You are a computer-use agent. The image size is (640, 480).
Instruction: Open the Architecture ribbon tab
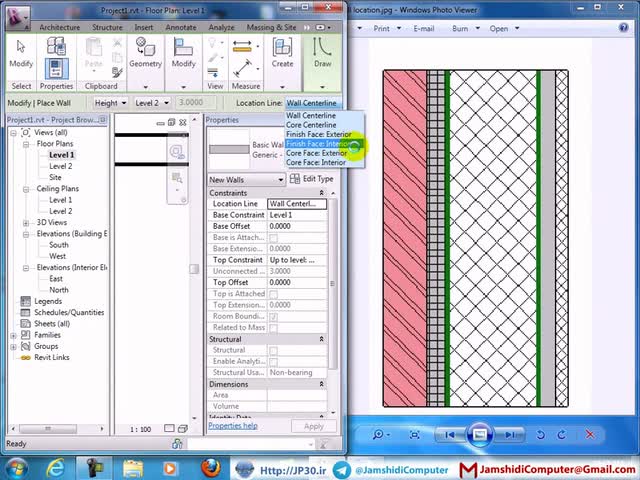60,27
